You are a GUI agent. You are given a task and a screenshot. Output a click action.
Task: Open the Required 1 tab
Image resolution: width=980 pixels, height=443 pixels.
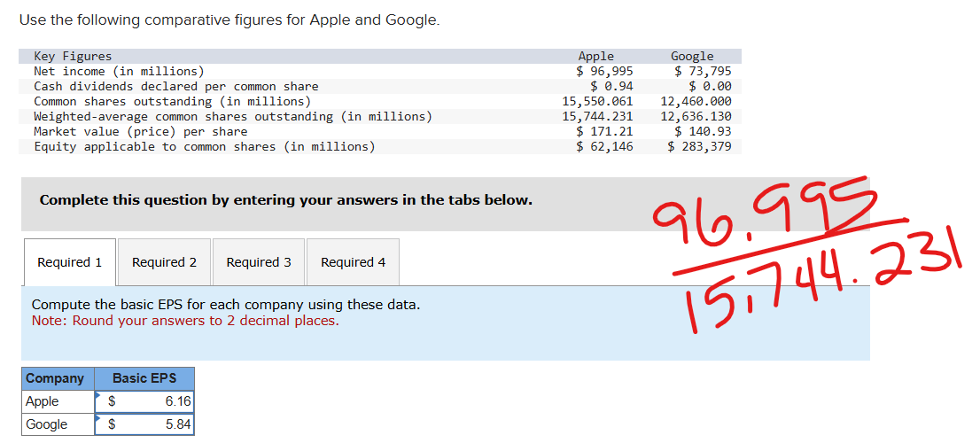click(69, 262)
